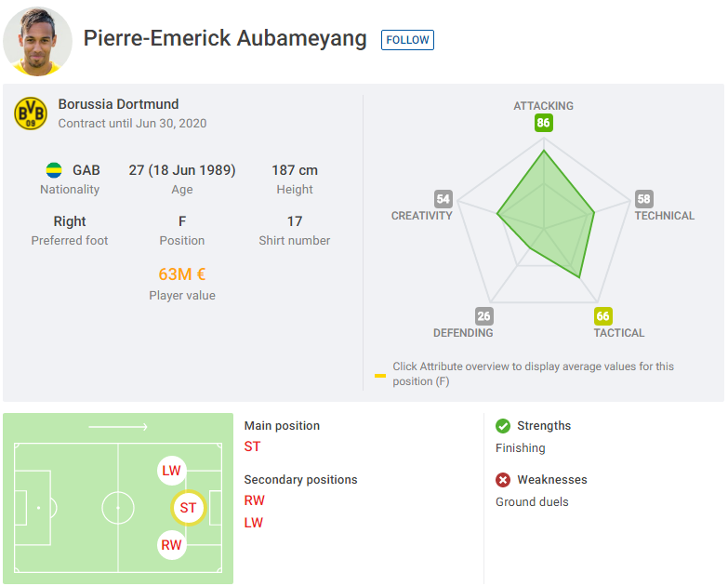Click the RW secondary position link
Viewport: 728px width, 586px height.
pyautogui.click(x=255, y=500)
